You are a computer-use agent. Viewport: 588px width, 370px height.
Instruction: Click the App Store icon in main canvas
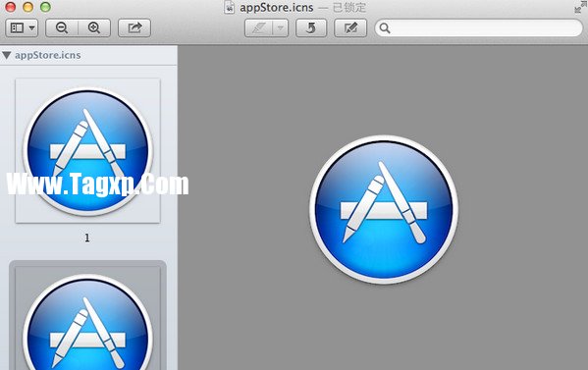click(384, 210)
